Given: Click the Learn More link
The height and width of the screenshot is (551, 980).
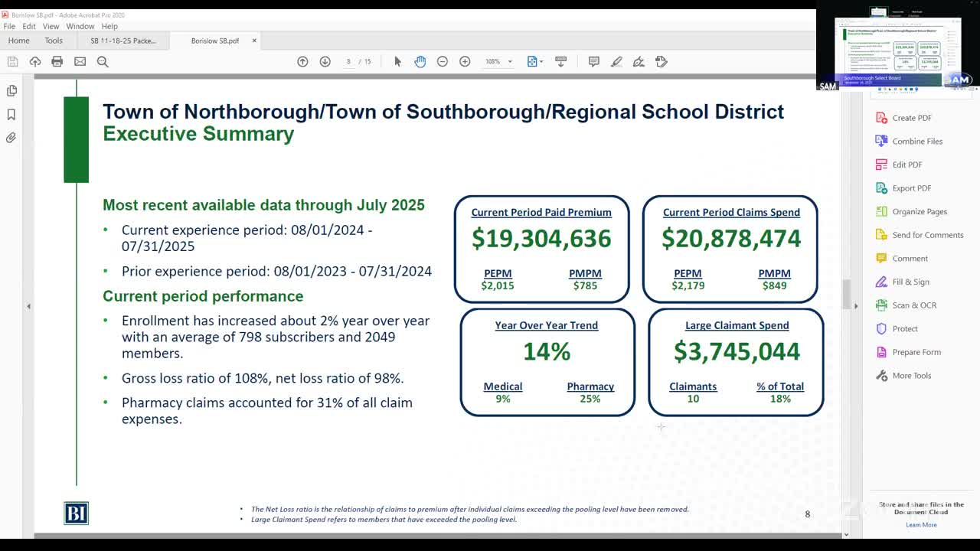Looking at the screenshot, I should click(921, 525).
